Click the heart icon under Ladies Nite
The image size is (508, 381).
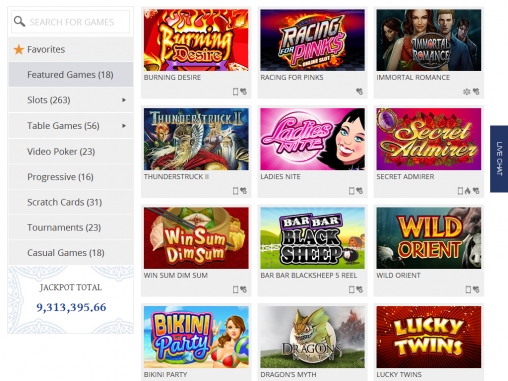coord(359,191)
